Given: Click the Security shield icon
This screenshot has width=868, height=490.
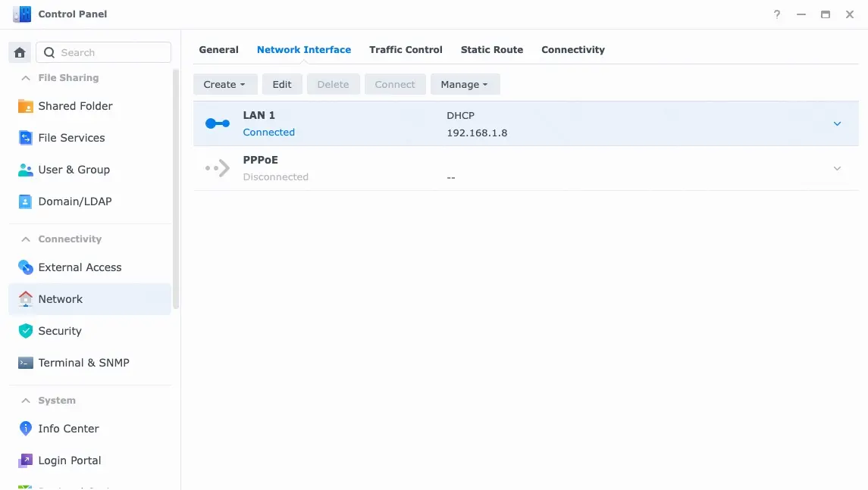Looking at the screenshot, I should pos(26,331).
